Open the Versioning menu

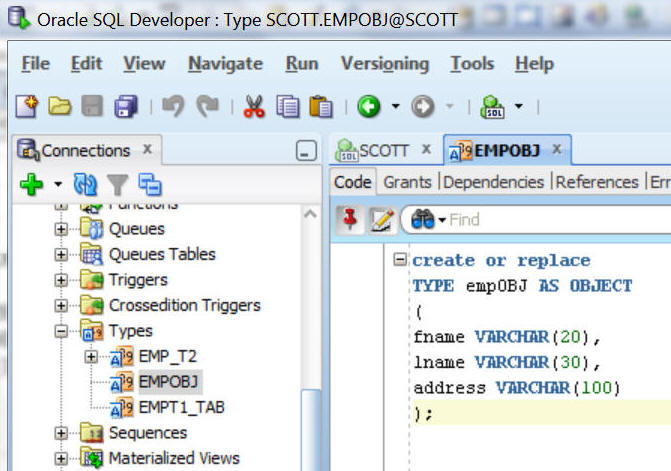[385, 64]
